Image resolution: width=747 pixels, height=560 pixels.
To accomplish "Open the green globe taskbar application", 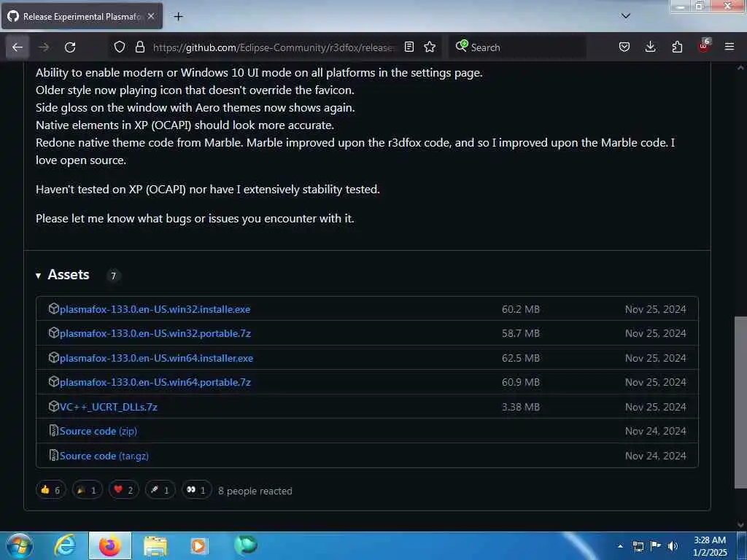I will point(245,545).
